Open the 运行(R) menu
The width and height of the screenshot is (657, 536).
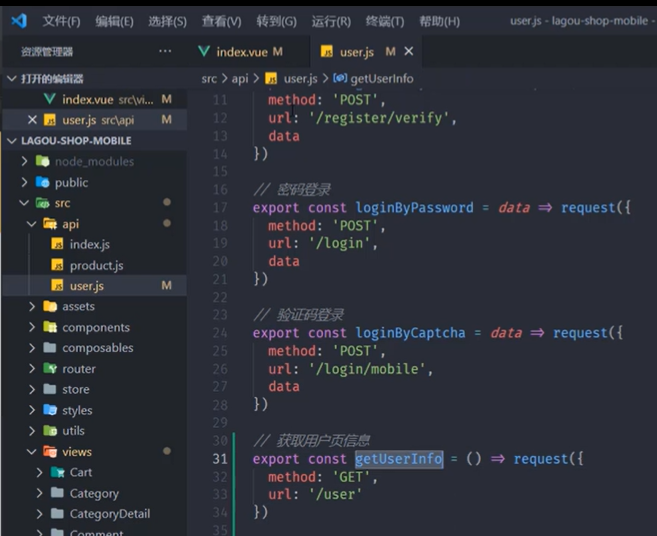click(x=331, y=21)
